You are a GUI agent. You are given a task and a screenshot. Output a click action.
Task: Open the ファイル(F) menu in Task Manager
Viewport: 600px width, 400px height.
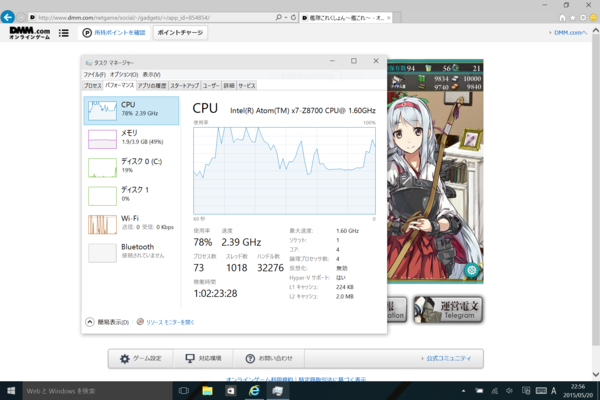coord(95,75)
